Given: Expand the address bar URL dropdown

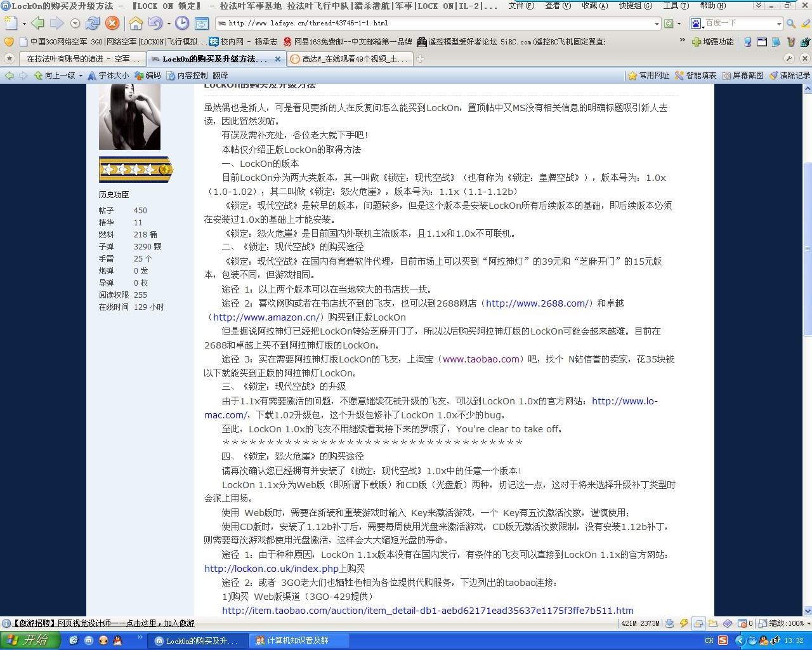Looking at the screenshot, I should 657,23.
